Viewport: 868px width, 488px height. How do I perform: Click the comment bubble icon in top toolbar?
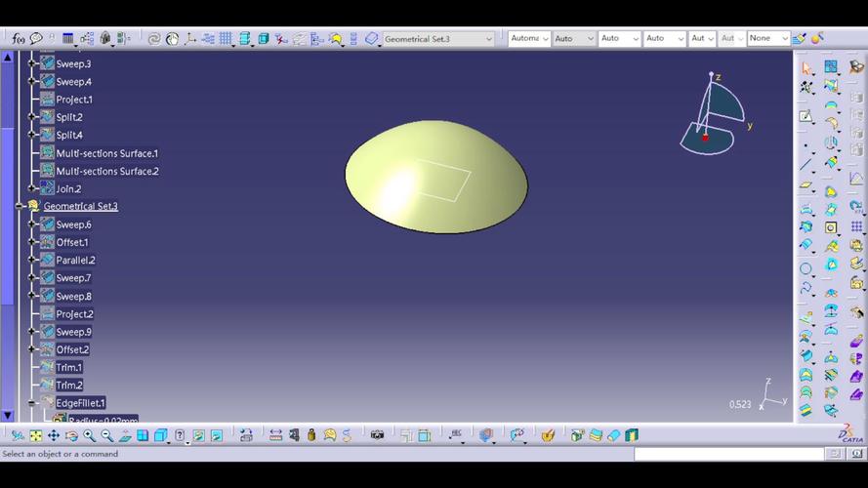pyautogui.click(x=36, y=38)
